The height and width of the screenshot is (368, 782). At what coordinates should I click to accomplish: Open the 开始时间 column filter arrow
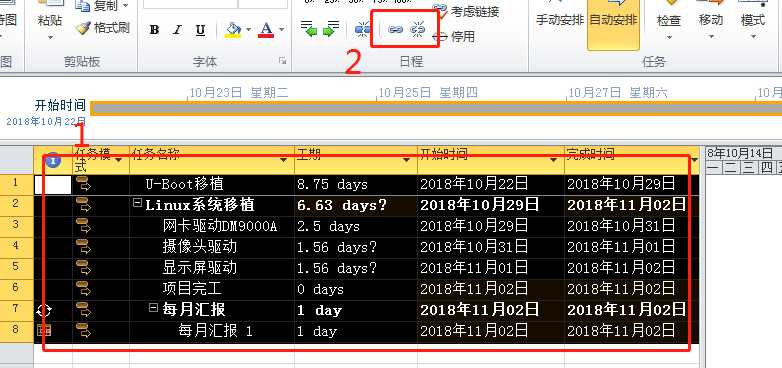[554, 160]
